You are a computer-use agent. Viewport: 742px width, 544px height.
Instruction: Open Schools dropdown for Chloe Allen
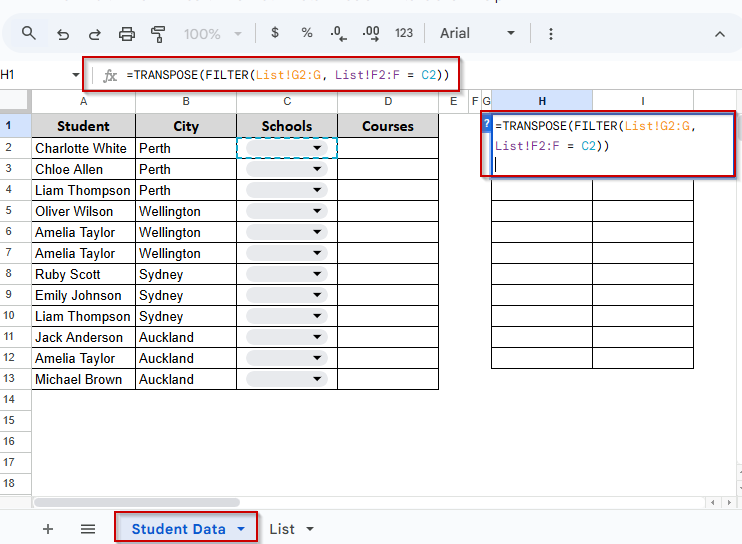pyautogui.click(x=317, y=169)
